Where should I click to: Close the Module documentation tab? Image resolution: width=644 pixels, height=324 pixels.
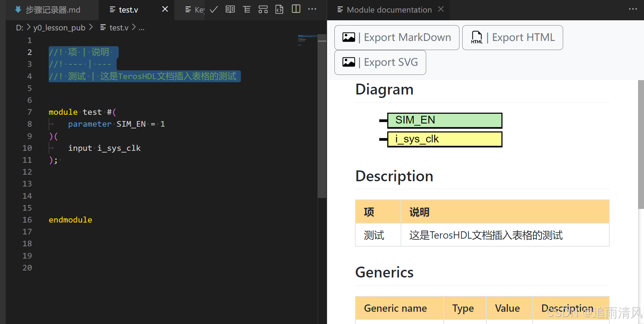441,9
